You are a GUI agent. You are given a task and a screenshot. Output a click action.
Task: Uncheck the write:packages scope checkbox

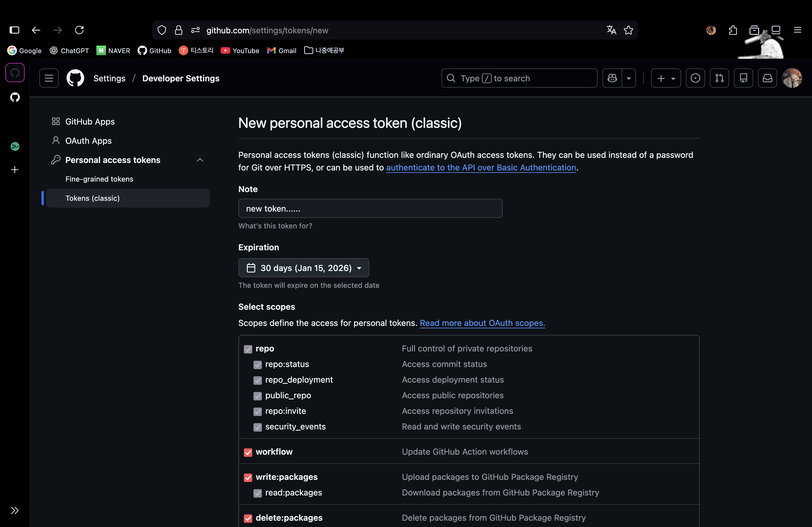pos(248,477)
